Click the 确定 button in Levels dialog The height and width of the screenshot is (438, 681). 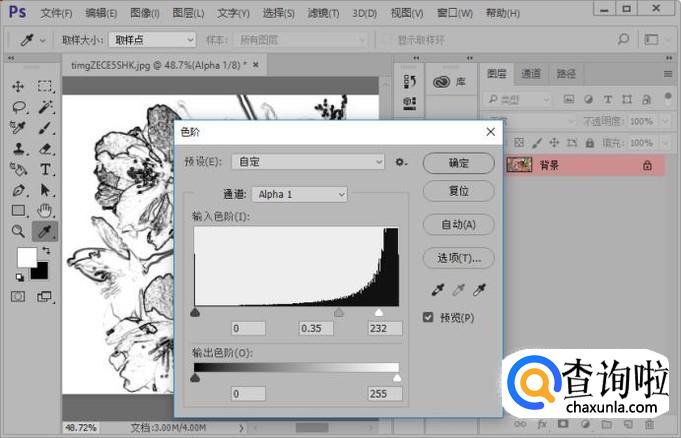(458, 163)
